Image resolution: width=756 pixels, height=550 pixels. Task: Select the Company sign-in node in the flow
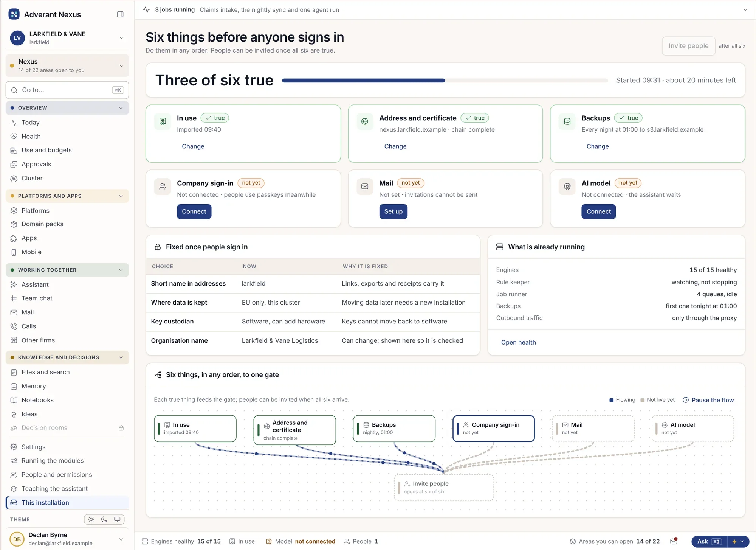point(494,429)
